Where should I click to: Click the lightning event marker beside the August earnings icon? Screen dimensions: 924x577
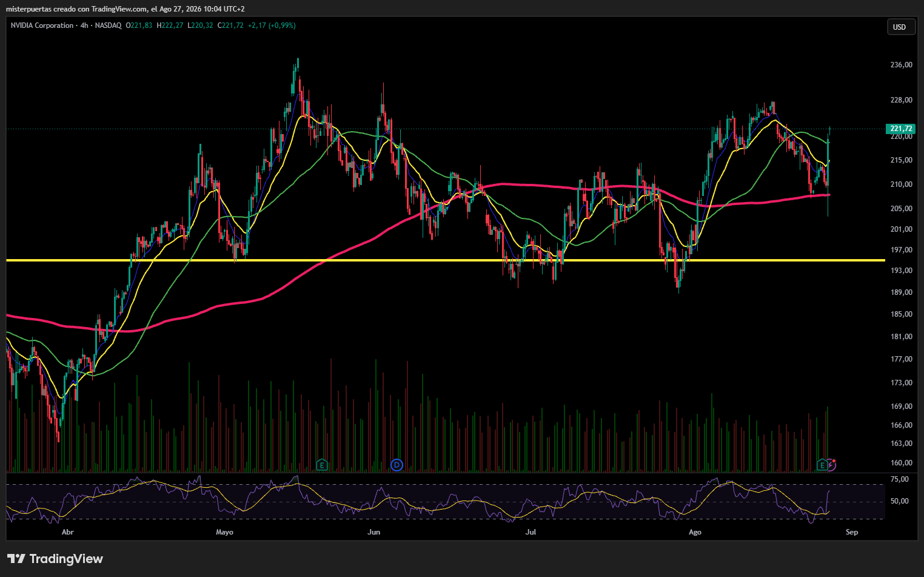(x=832, y=465)
